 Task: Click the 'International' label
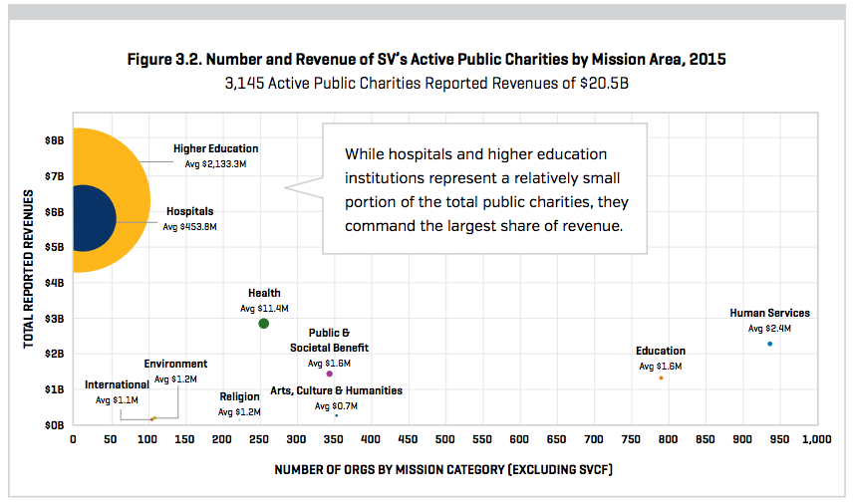click(x=117, y=384)
